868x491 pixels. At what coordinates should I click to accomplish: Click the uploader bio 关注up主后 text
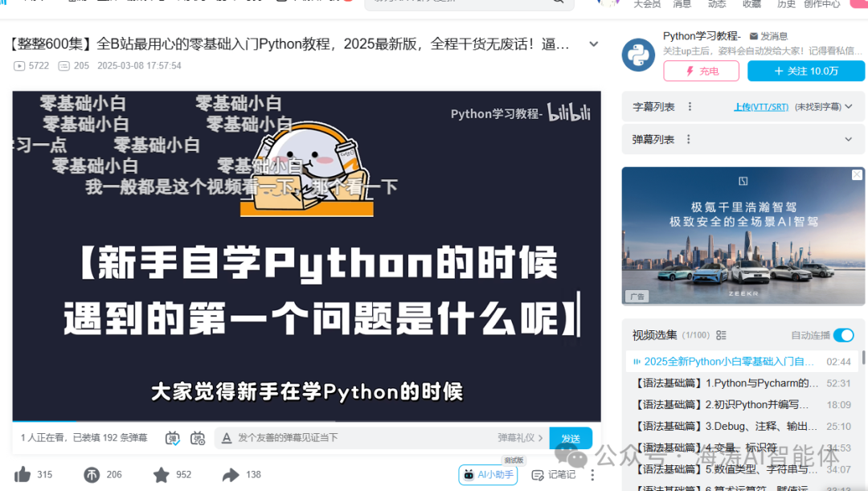(x=762, y=51)
